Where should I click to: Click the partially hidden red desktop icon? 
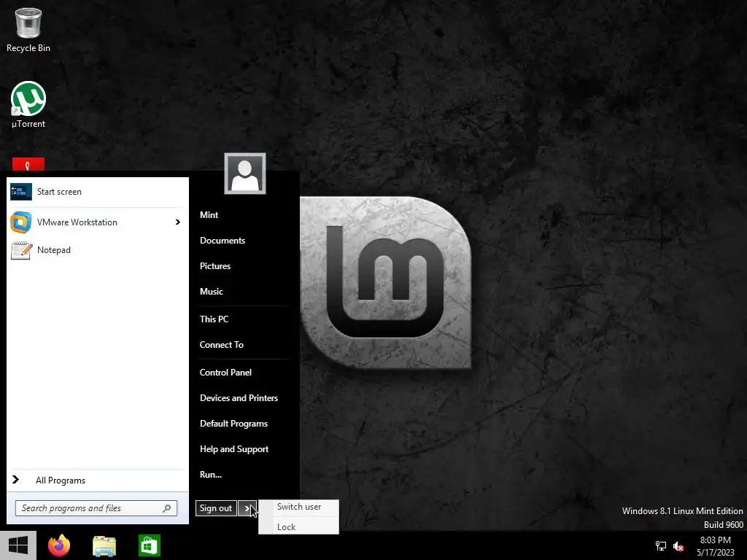pos(28,164)
